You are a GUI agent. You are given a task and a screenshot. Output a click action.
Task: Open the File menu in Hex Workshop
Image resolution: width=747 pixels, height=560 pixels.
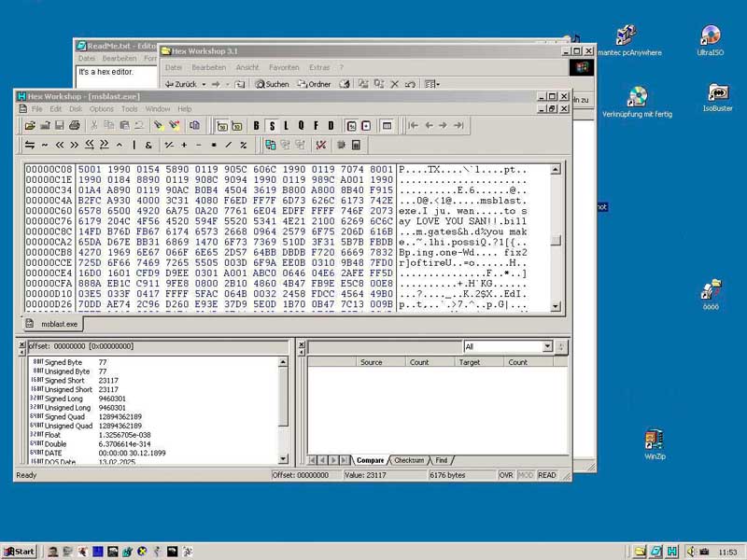36,109
